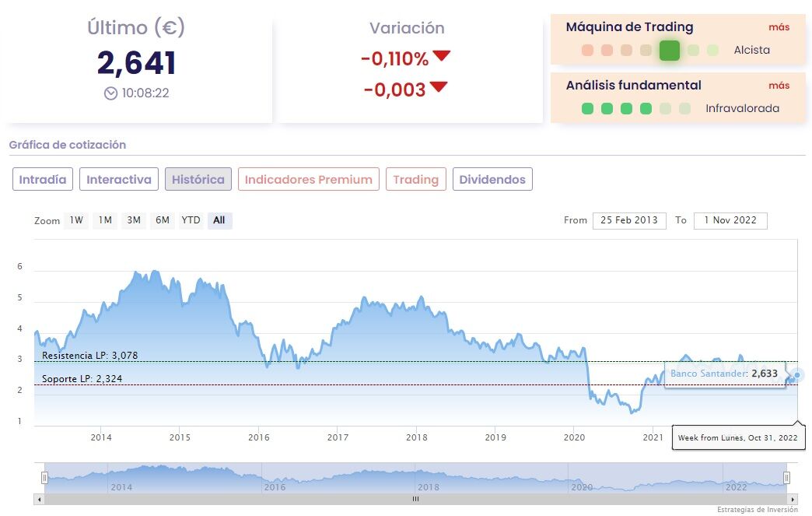The height and width of the screenshot is (516, 812).
Task: Open the Dividendos tab
Action: [492, 180]
